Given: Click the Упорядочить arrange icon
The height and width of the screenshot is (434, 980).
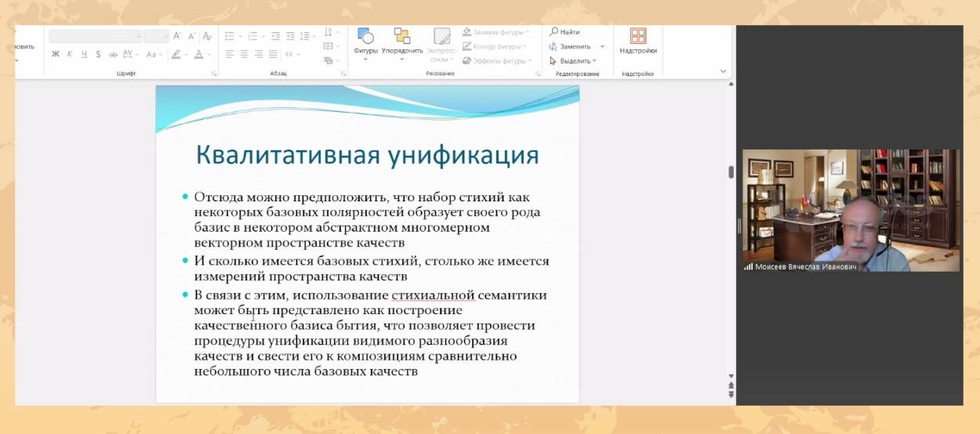Looking at the screenshot, I should tap(401, 41).
